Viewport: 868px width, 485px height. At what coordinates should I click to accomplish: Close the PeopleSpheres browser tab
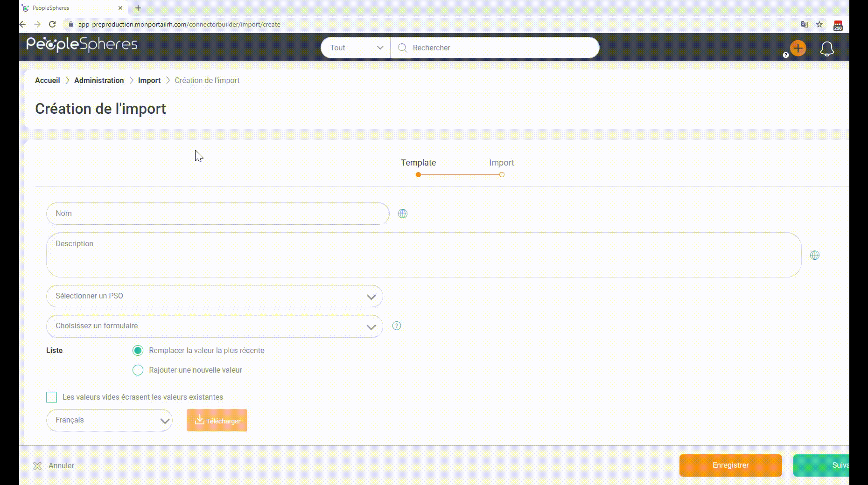tap(120, 8)
